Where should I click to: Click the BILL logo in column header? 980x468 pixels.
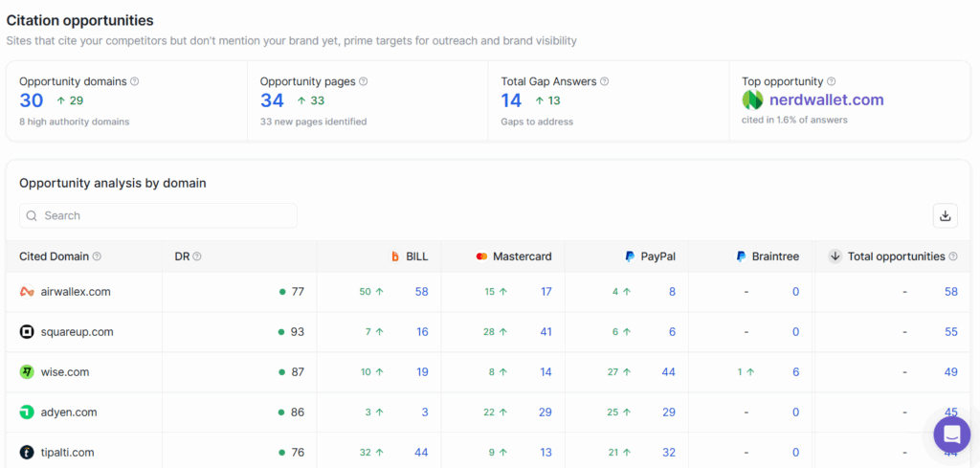coord(395,256)
